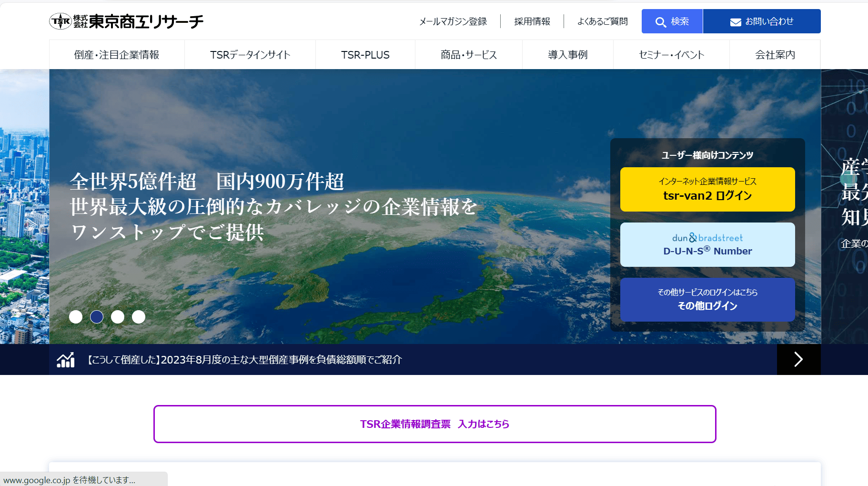Click the magnifying glass search icon
Screen dimensions: 868x486
(x=660, y=22)
